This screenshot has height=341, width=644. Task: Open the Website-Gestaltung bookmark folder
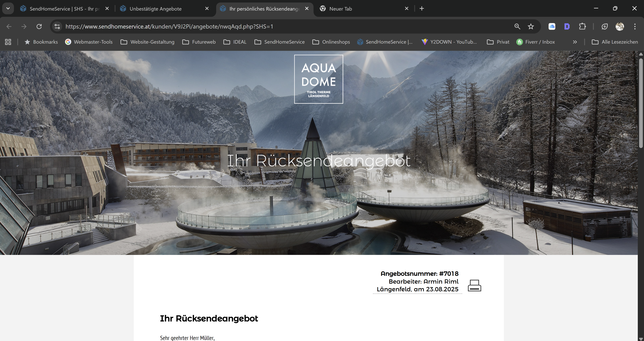point(148,42)
